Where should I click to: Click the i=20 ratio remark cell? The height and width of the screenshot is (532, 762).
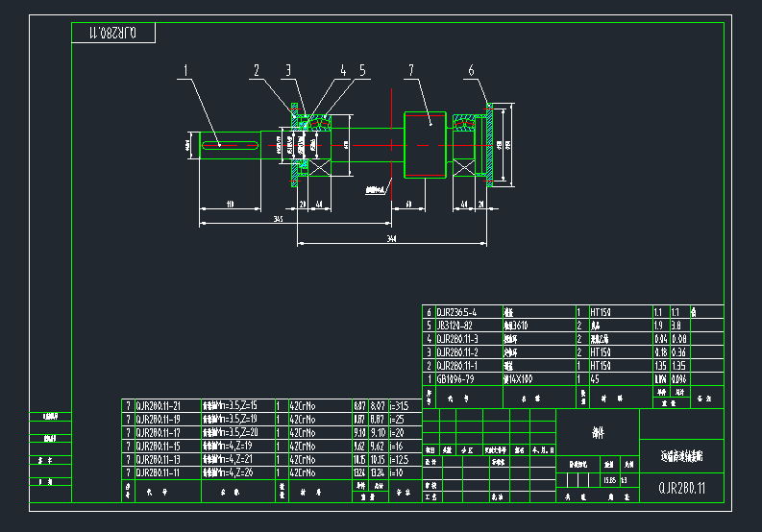coord(406,432)
